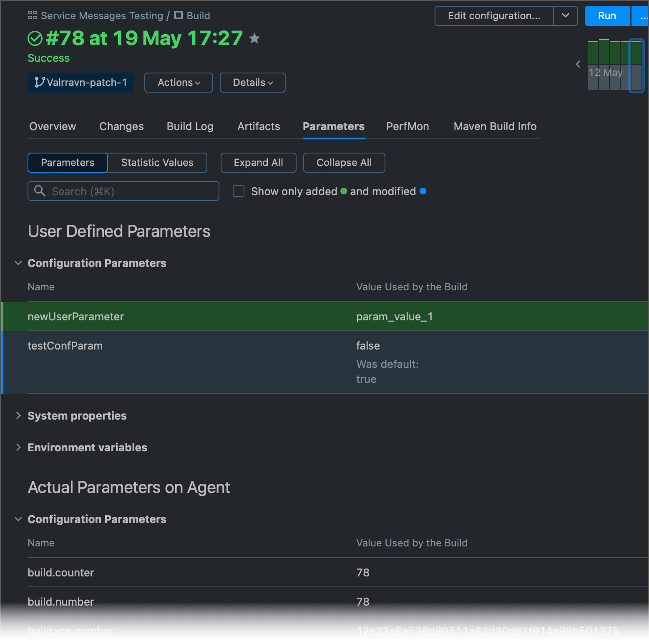Switch to the Build Log tab
Screen dimensions: 649x644
click(190, 126)
